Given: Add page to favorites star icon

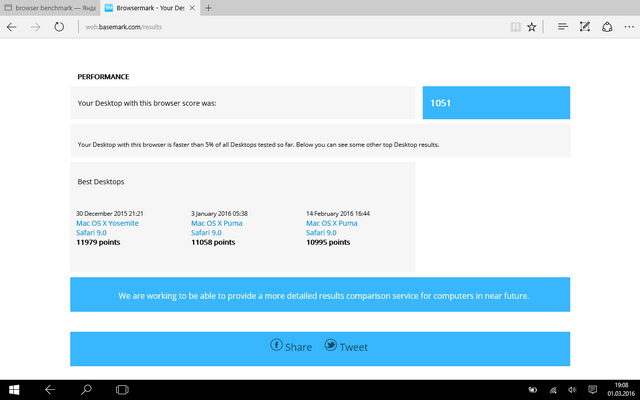Looking at the screenshot, I should point(531,27).
